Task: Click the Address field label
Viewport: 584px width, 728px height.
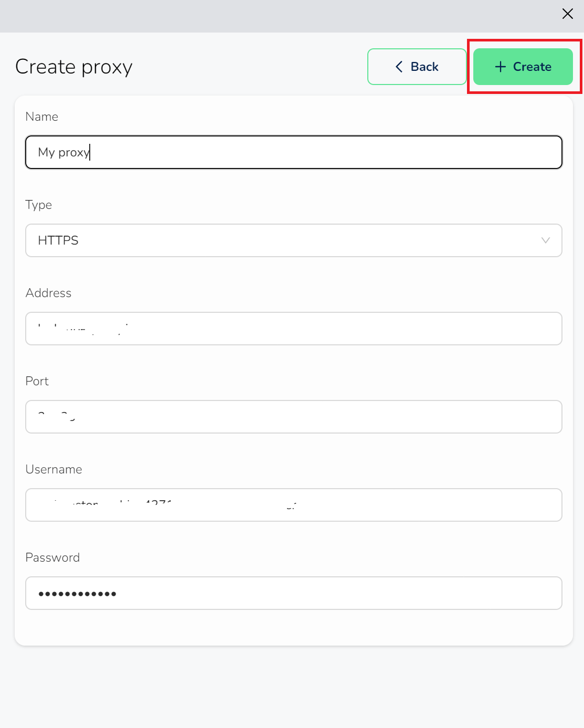Action: point(48,293)
